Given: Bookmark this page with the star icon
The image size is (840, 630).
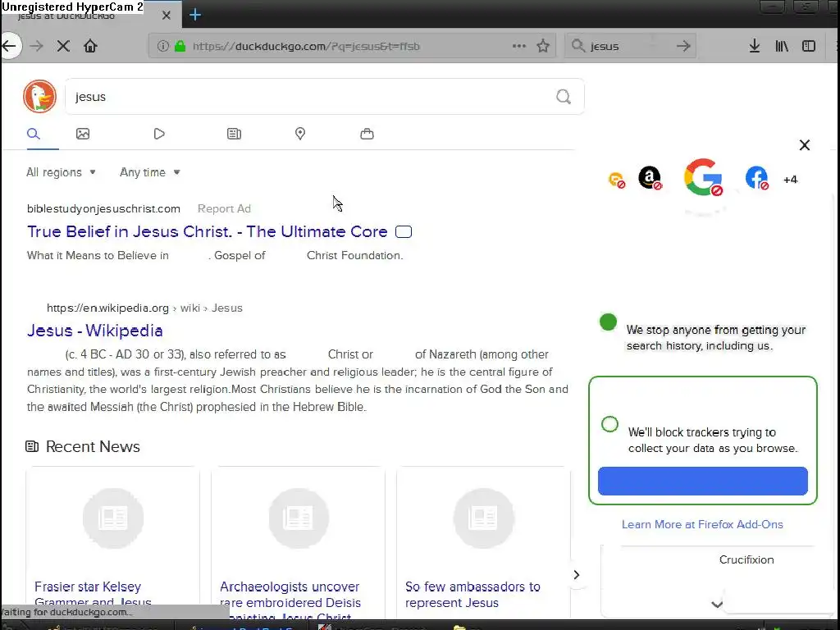Looking at the screenshot, I should point(543,46).
